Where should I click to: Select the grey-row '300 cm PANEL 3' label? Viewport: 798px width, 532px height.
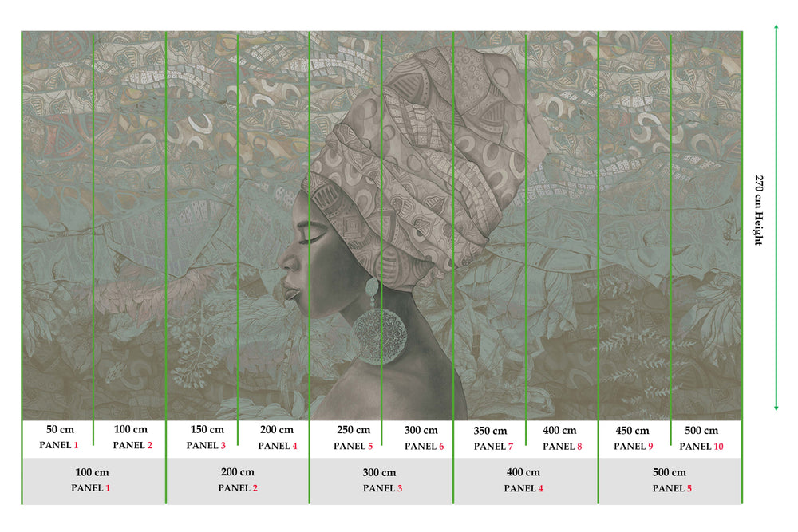(382, 480)
